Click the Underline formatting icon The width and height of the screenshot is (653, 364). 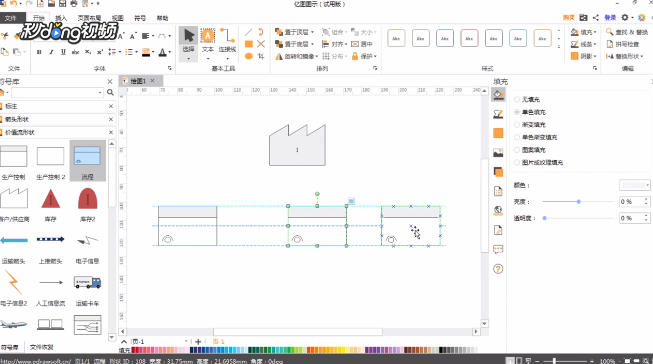point(63,52)
